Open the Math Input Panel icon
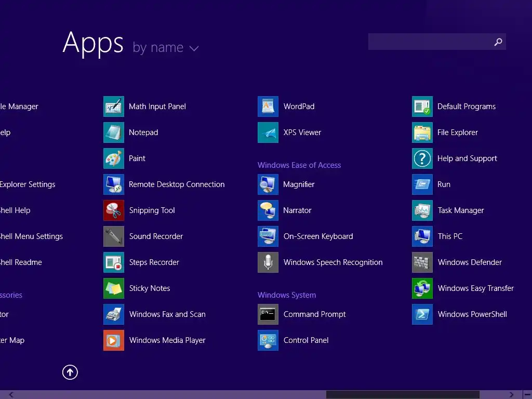Image resolution: width=532 pixels, height=399 pixels. point(114,107)
